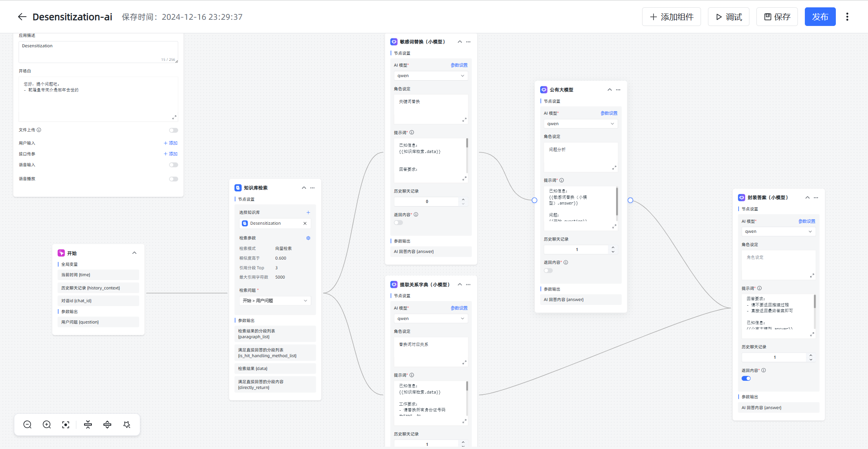
Task: Click 参数设置 link in 敏感词替换 node
Action: click(x=459, y=65)
